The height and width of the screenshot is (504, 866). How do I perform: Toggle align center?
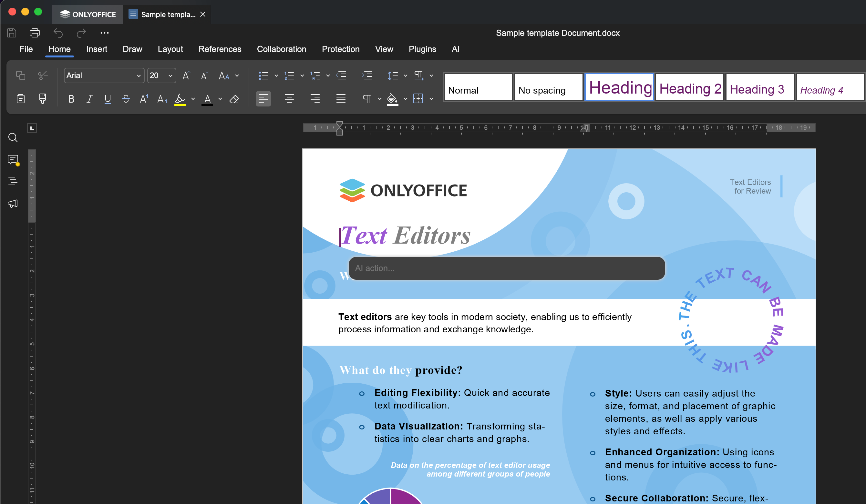pos(289,99)
